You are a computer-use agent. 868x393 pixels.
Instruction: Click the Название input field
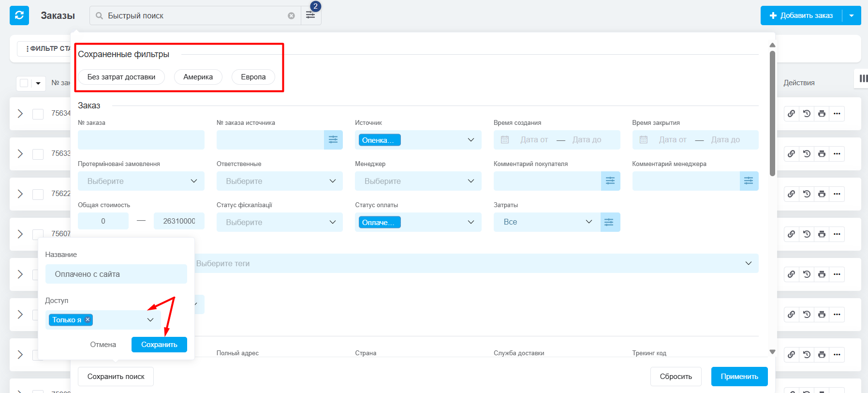(116, 274)
